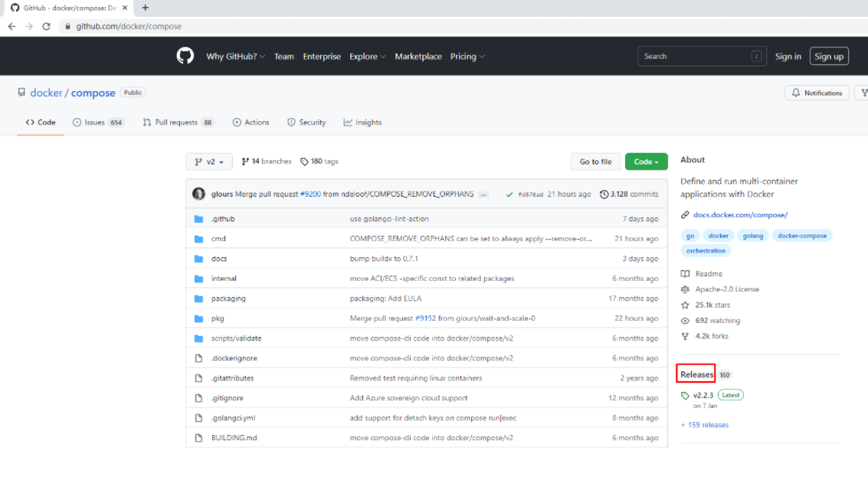Click Enterprise in the header navigation
Screen dimensions: 868x477
point(322,57)
